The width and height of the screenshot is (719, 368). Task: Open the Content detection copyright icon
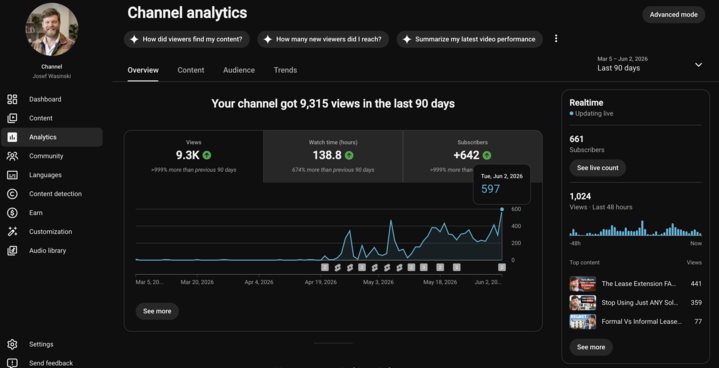(x=12, y=194)
